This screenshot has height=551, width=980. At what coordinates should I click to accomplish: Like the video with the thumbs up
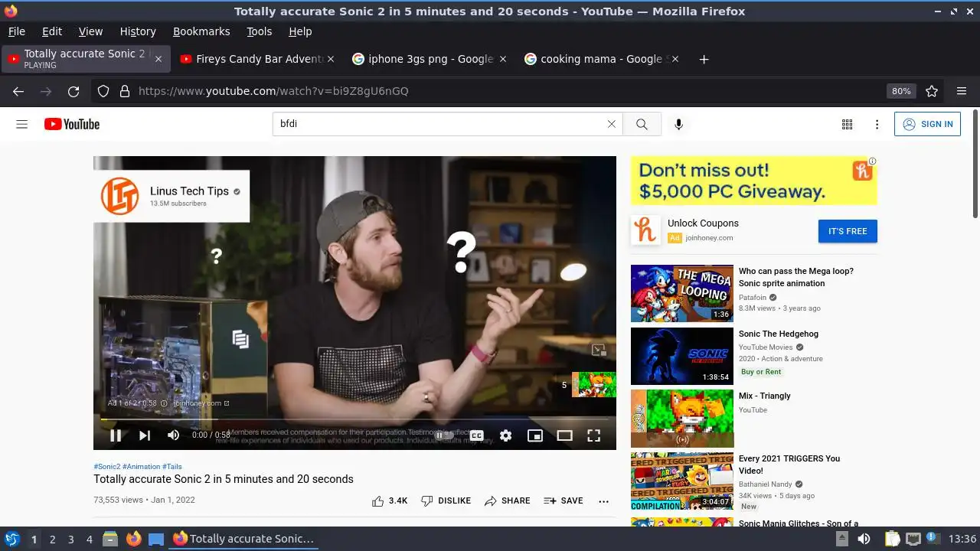pyautogui.click(x=390, y=500)
